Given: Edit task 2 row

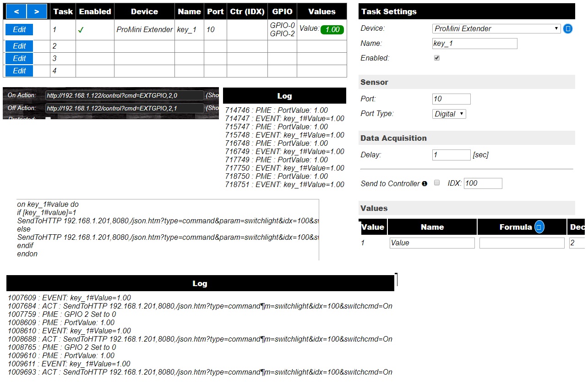Looking at the screenshot, I should 19,46.
